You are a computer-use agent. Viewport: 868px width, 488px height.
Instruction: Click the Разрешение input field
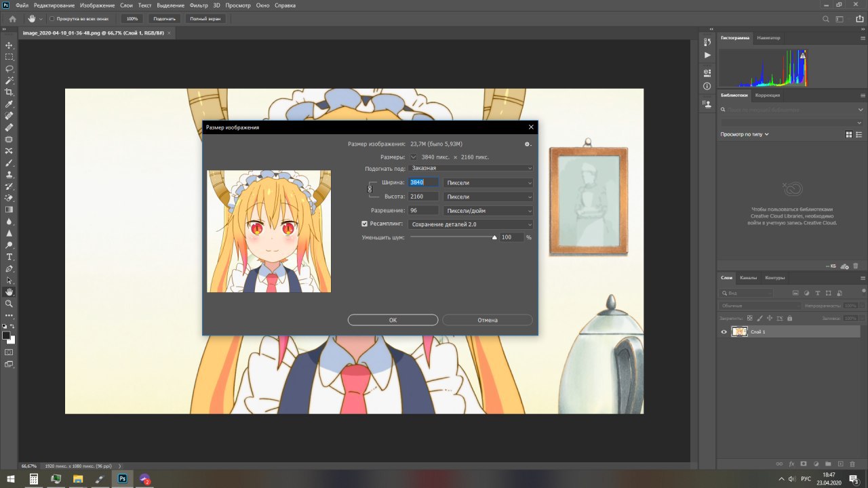[424, 210]
